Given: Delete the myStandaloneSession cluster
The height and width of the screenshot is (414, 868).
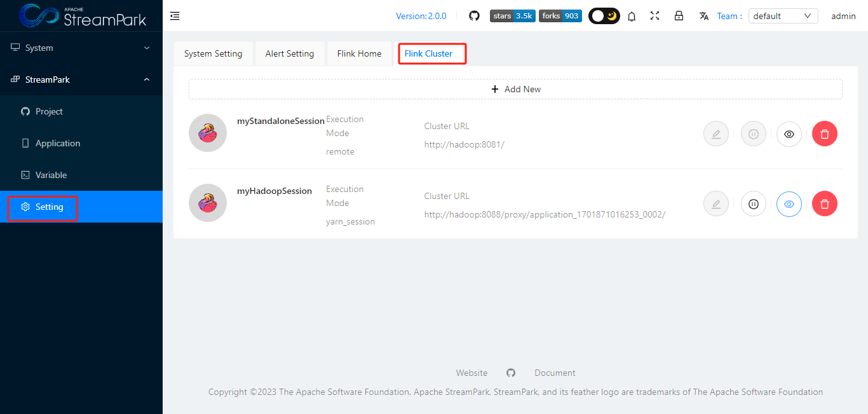Looking at the screenshot, I should pyautogui.click(x=824, y=134).
